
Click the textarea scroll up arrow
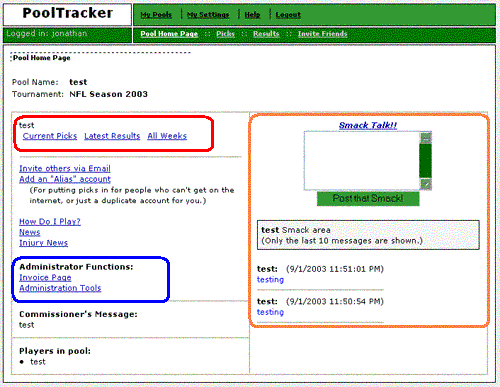[426, 138]
